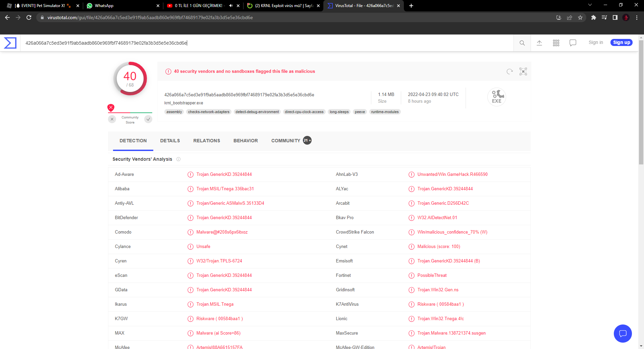This screenshot has height=349, width=644.
Task: Click AhnLab-V3 Unwanted/Win.GameHack.R466590 result
Action: click(452, 174)
